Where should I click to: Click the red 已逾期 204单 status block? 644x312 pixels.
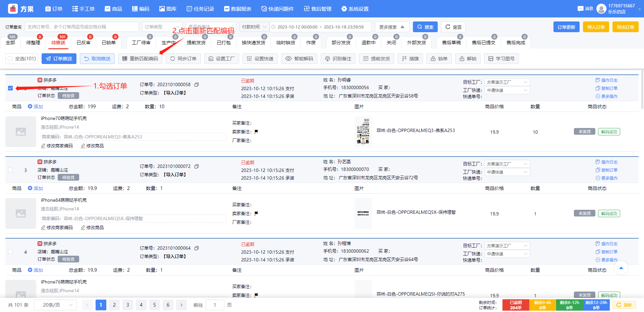tap(516, 305)
